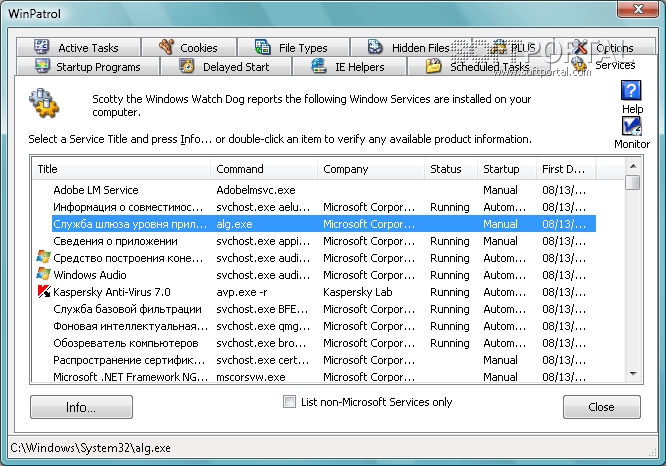Select Kaspersky Anti-Virus 7.0 service title
This screenshot has width=666, height=466.
pos(112,292)
